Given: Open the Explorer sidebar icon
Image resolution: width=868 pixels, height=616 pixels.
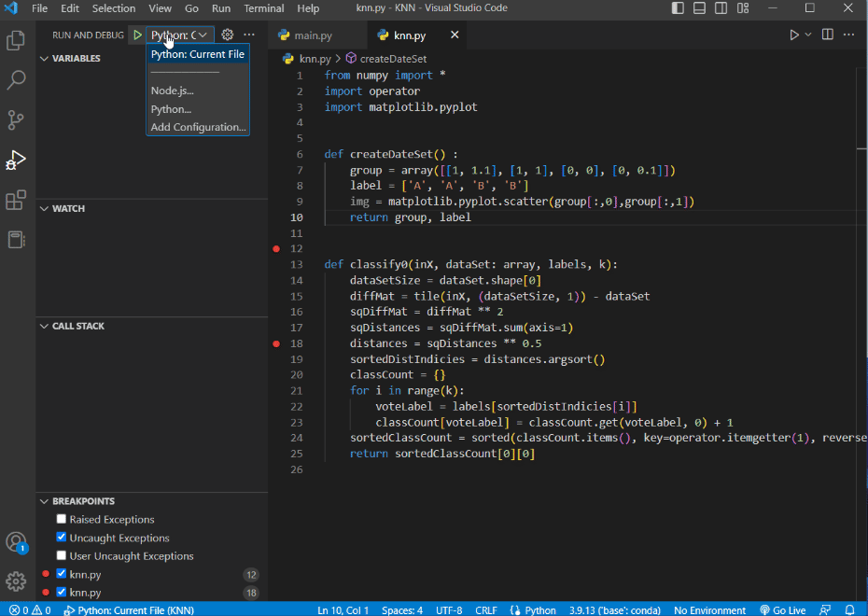Looking at the screenshot, I should point(14,41).
